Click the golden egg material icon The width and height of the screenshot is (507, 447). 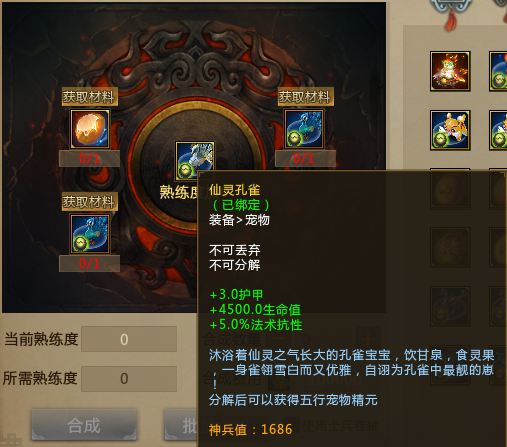(90, 129)
